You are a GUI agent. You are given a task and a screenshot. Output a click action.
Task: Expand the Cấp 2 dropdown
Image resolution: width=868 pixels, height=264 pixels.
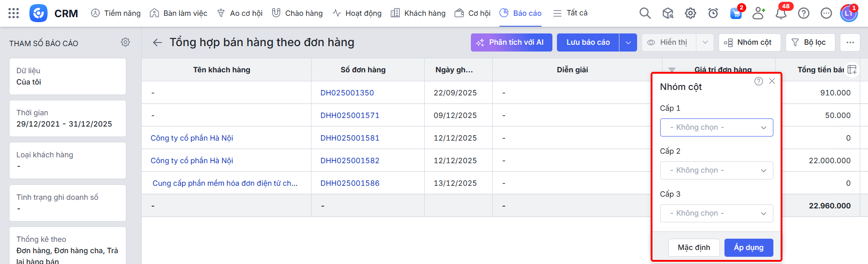pos(716,170)
